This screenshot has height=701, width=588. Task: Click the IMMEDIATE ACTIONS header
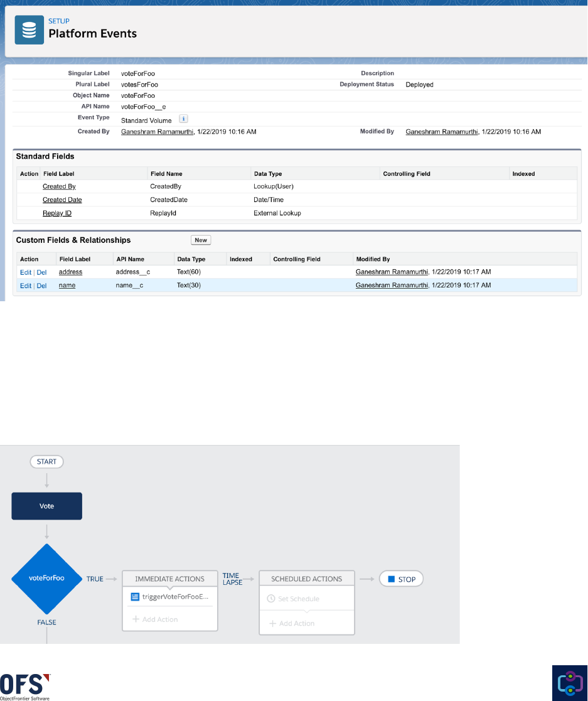tap(170, 579)
